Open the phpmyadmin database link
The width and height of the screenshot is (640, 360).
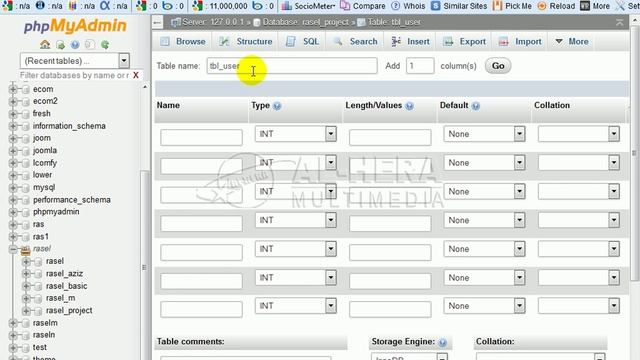[x=56, y=212]
